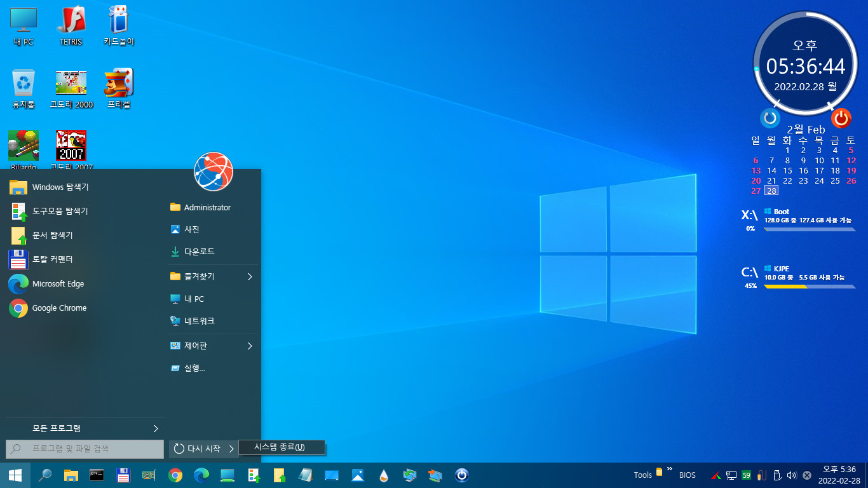Click the program and file search box
Viewport: 868px width, 488px height.
click(85, 449)
